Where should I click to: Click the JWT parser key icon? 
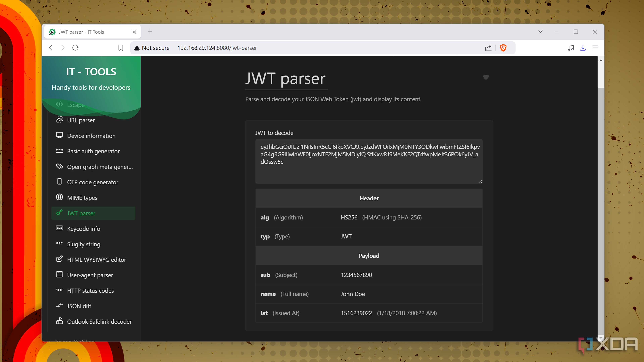59,213
